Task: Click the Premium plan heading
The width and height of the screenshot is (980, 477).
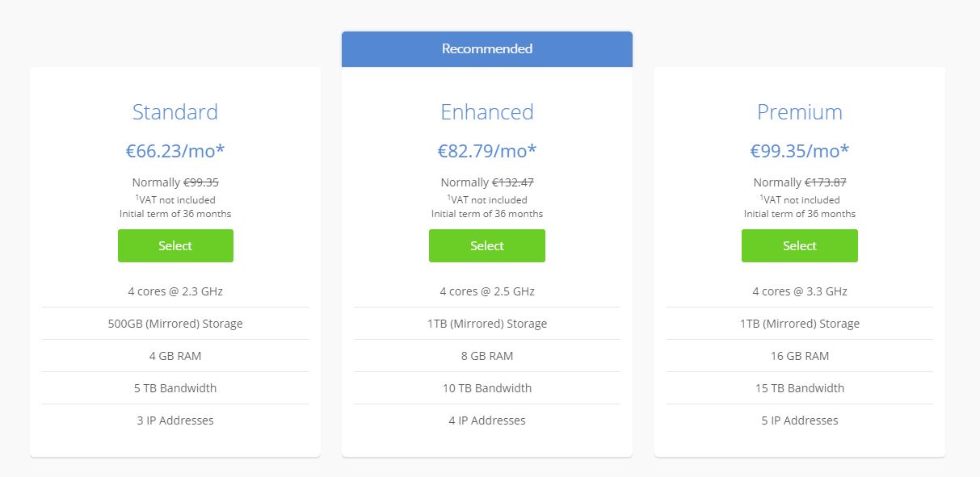Action: click(799, 111)
